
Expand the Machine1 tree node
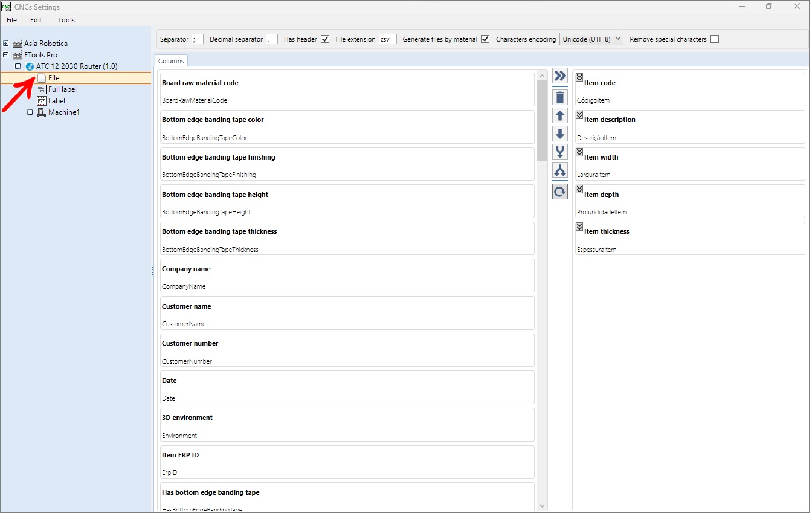coord(30,112)
